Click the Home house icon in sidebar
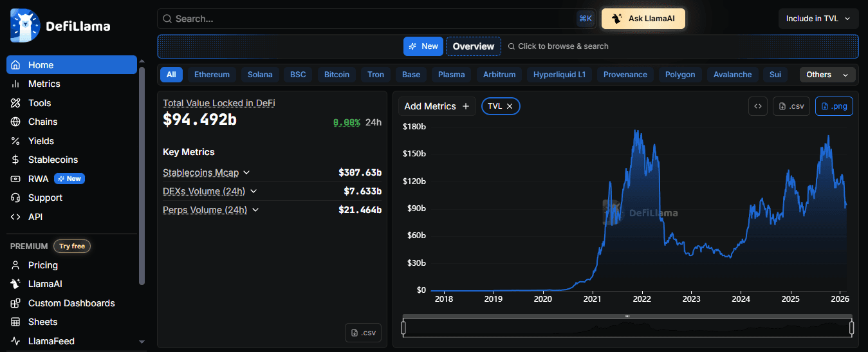The width and height of the screenshot is (868, 352). coord(15,65)
